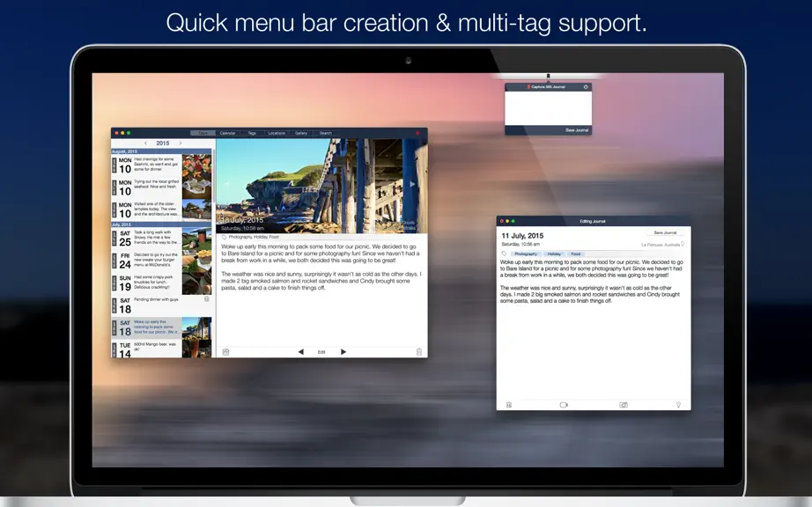Viewport: 812px width, 507px height.
Task: Click the tag icon beside Photography, Holiday, Food
Action: pyautogui.click(x=225, y=237)
